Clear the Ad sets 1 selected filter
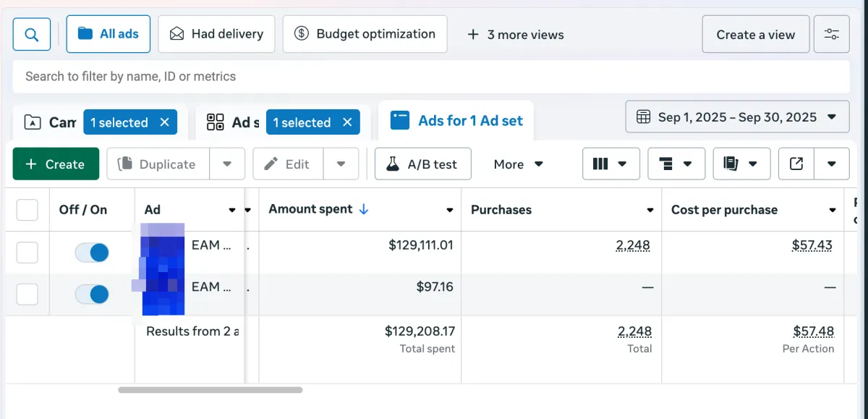Screen dimensions: 868x419 [x=348, y=122]
